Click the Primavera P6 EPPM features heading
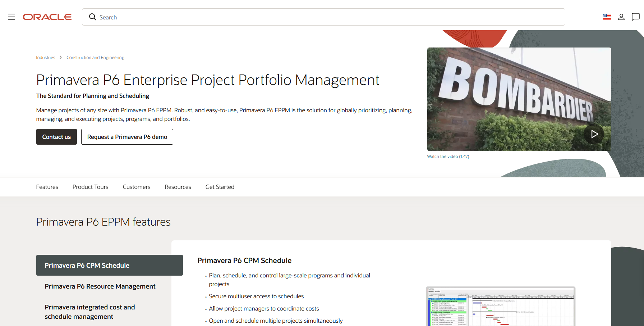Viewport: 644px width, 326px height. pos(103,222)
